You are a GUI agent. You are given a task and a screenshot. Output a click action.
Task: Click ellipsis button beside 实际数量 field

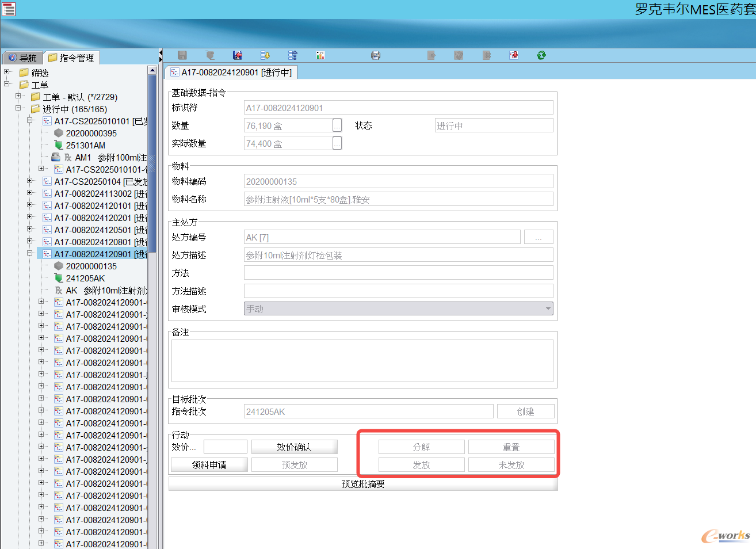click(x=337, y=143)
